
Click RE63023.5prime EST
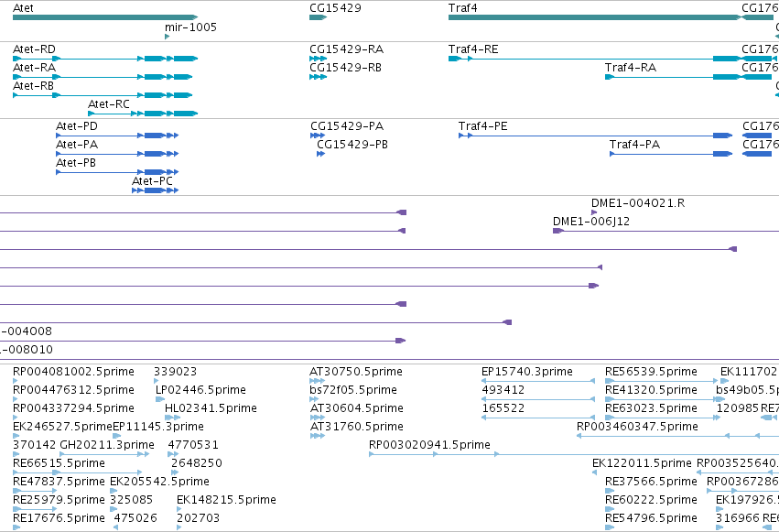(x=663, y=418)
